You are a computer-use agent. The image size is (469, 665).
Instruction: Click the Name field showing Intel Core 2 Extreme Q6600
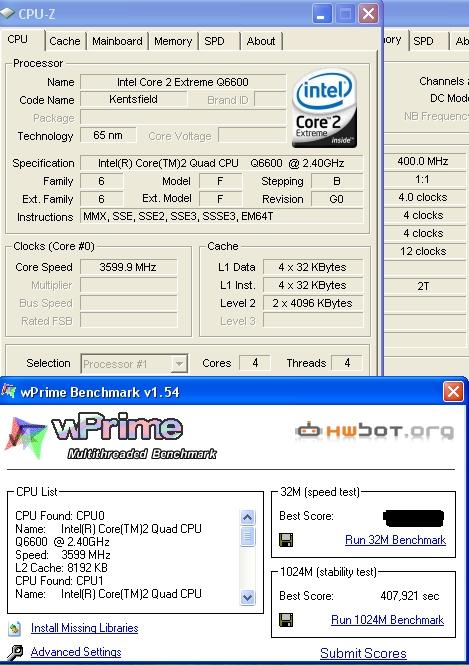click(183, 82)
